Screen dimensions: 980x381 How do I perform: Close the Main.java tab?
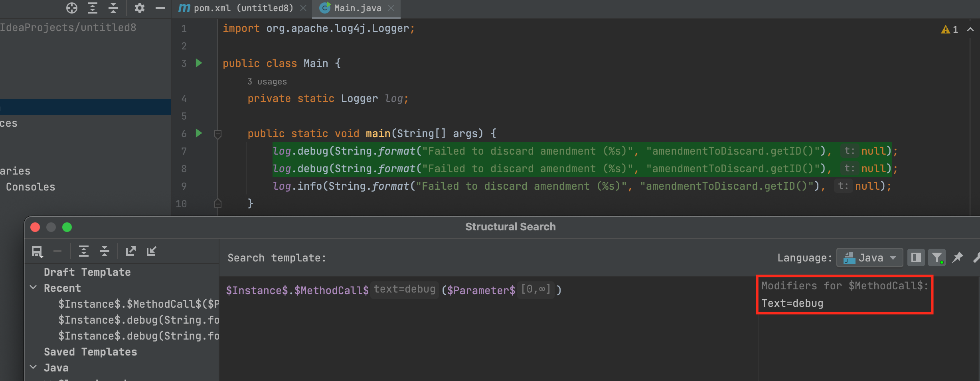pos(391,8)
